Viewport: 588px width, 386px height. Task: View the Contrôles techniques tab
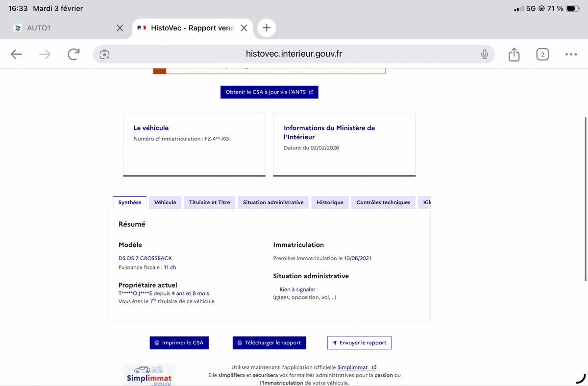pos(383,202)
